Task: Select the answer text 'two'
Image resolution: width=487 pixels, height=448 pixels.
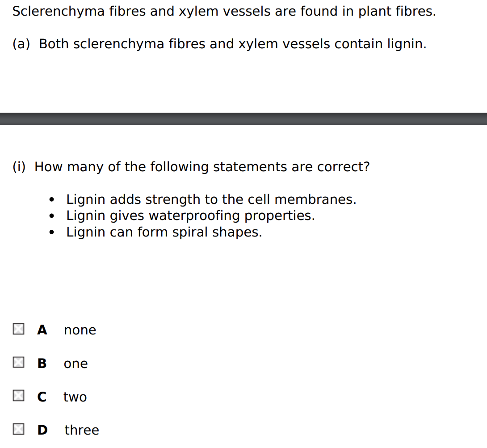Action: pos(75,397)
